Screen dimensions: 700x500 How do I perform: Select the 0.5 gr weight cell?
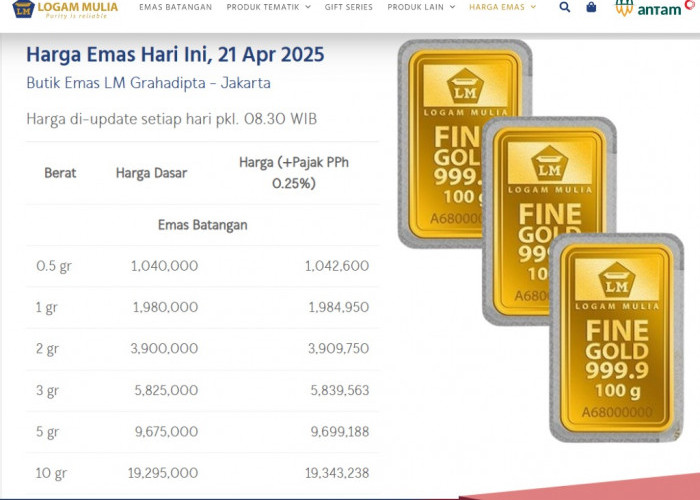54,266
